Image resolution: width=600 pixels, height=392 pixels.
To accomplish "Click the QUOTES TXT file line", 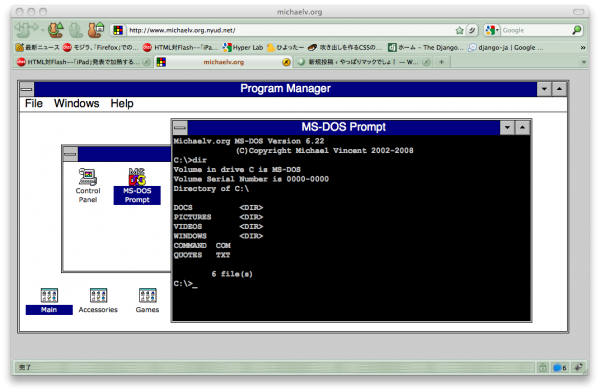I will point(202,255).
